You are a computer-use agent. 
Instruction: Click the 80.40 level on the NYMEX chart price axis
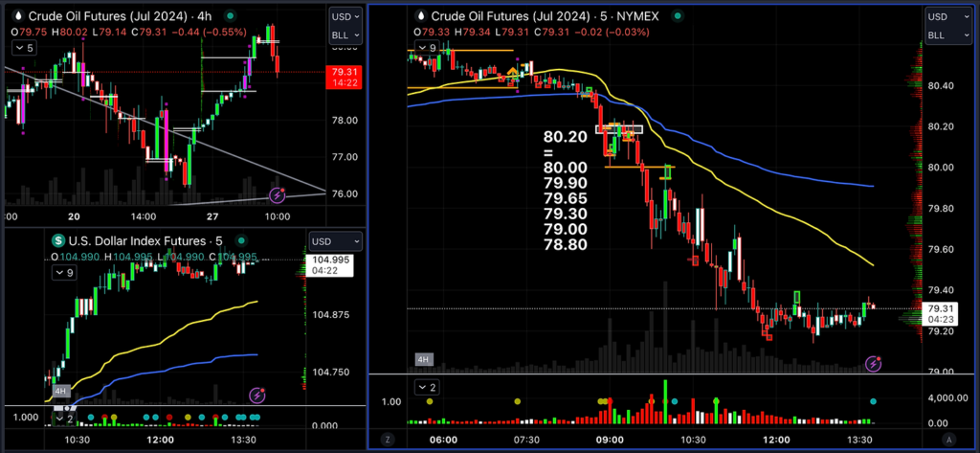942,86
